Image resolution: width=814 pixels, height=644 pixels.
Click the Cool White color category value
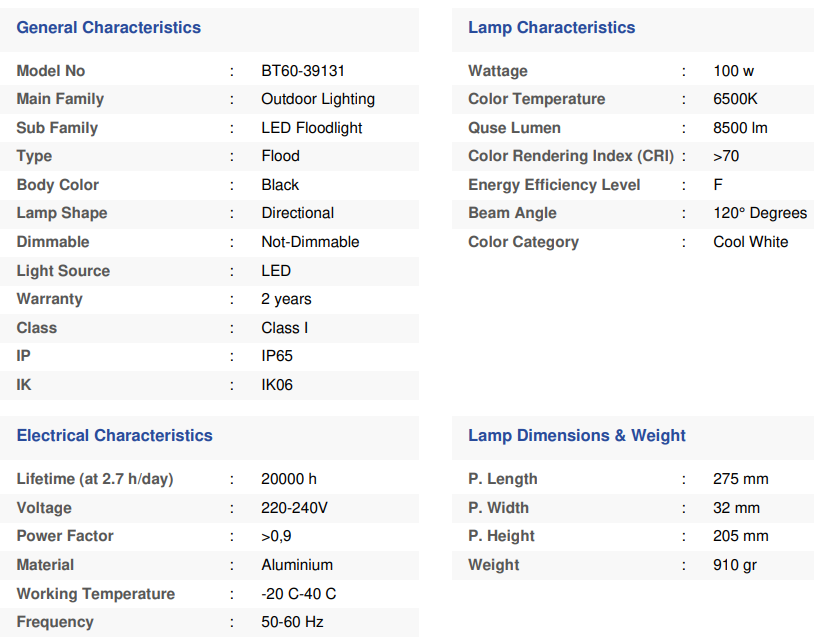750,242
